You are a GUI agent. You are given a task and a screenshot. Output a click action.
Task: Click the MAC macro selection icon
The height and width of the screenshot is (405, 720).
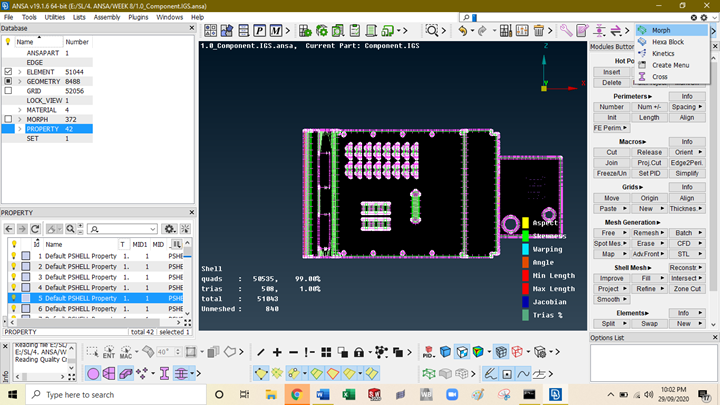tap(125, 352)
